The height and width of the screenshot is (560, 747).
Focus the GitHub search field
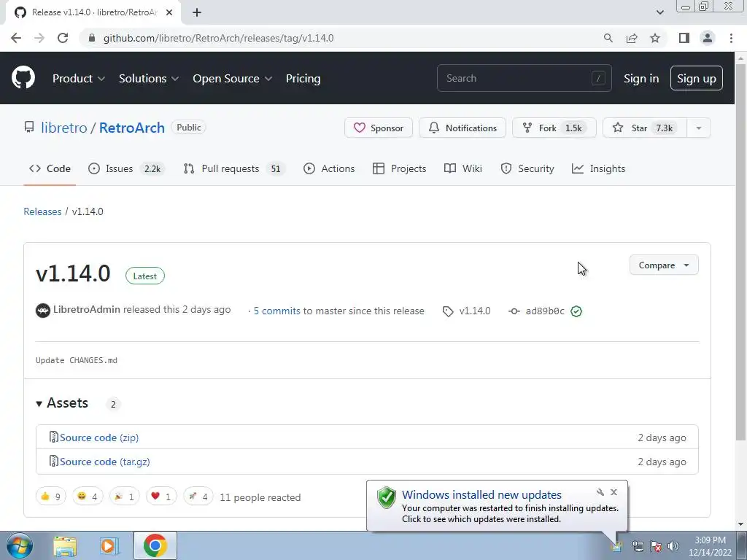click(524, 78)
